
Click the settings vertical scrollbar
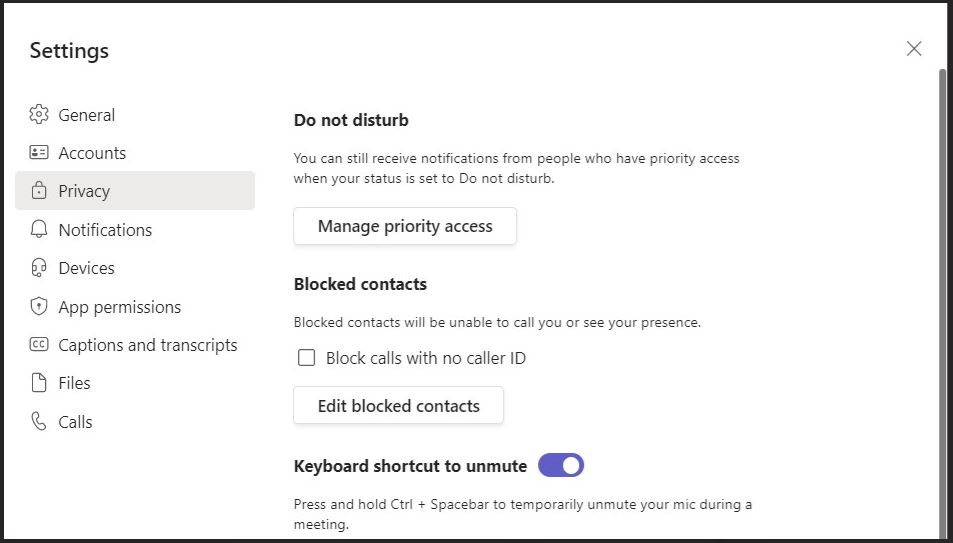point(942,300)
